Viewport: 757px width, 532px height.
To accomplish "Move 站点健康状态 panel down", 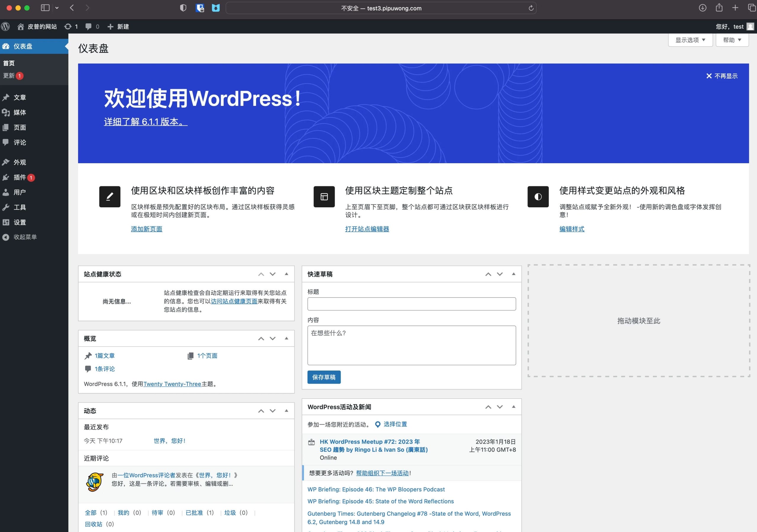I will pos(273,274).
